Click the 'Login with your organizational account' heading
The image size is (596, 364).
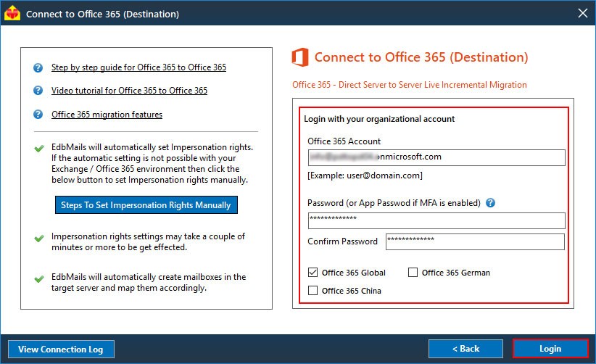(x=379, y=119)
